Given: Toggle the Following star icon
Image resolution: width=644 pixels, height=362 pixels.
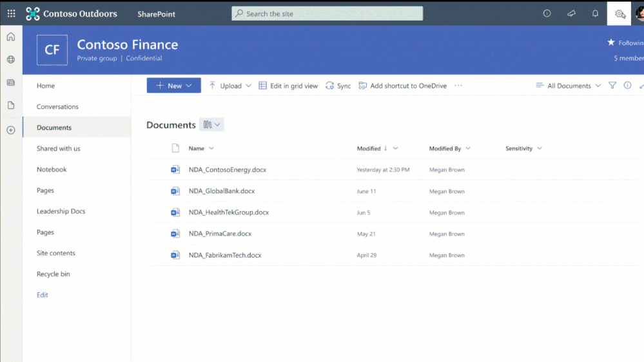Looking at the screenshot, I should (611, 43).
